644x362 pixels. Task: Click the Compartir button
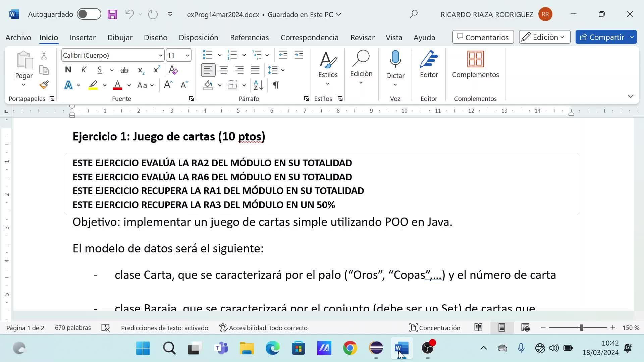click(x=602, y=37)
